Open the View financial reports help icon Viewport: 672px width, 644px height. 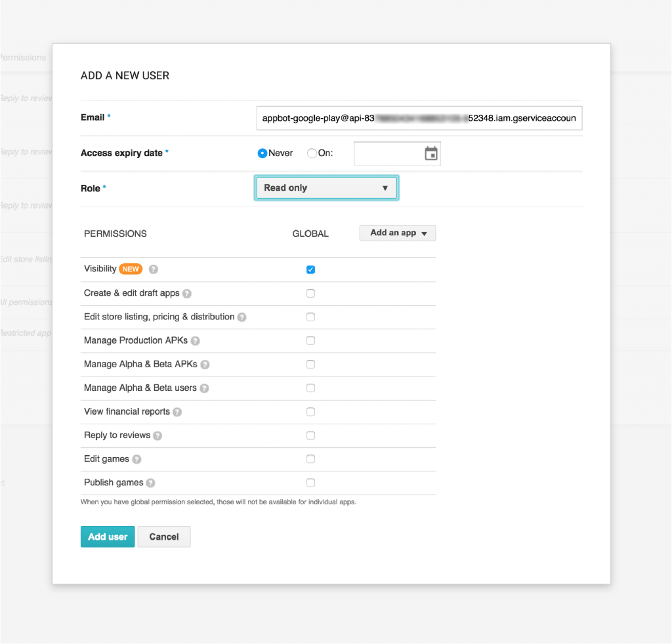(x=176, y=411)
